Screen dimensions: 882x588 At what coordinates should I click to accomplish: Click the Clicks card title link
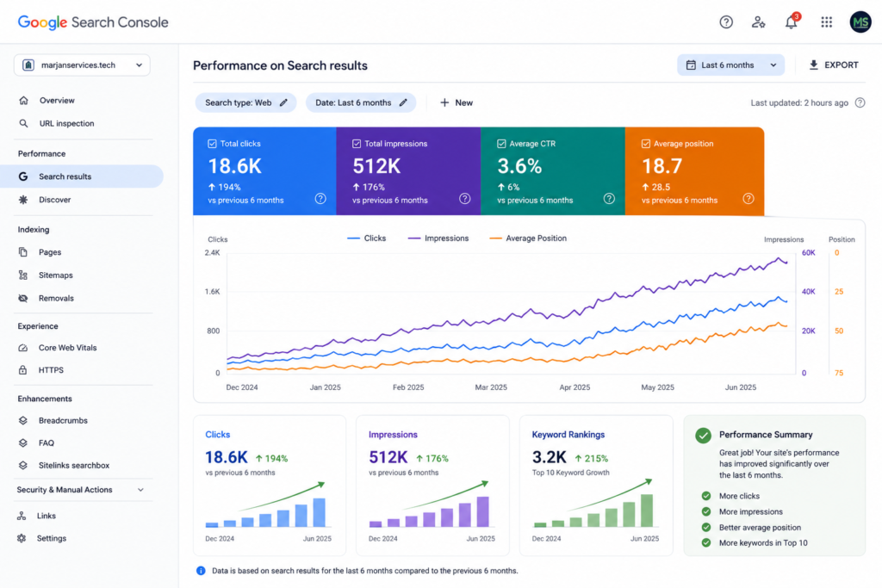pos(218,435)
